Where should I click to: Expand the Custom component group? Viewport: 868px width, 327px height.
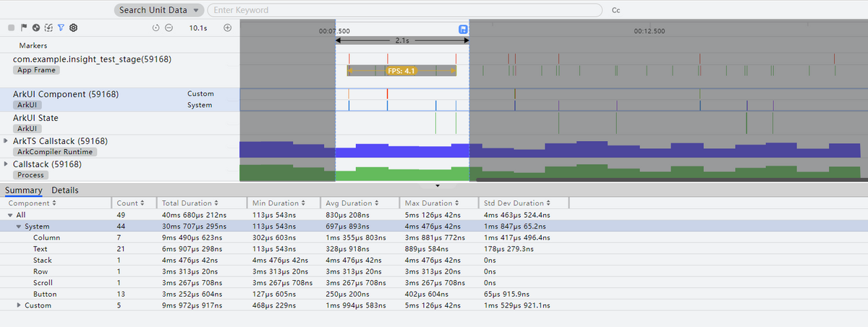[x=19, y=305]
